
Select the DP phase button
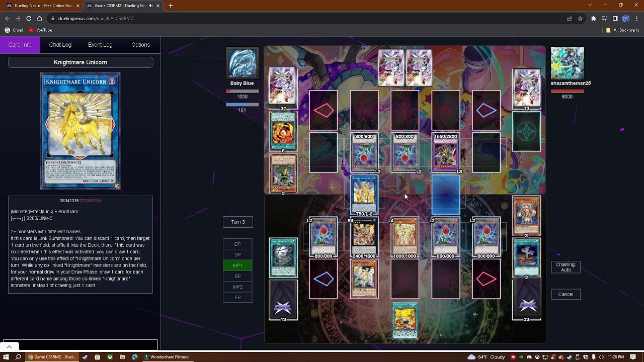pyautogui.click(x=237, y=244)
